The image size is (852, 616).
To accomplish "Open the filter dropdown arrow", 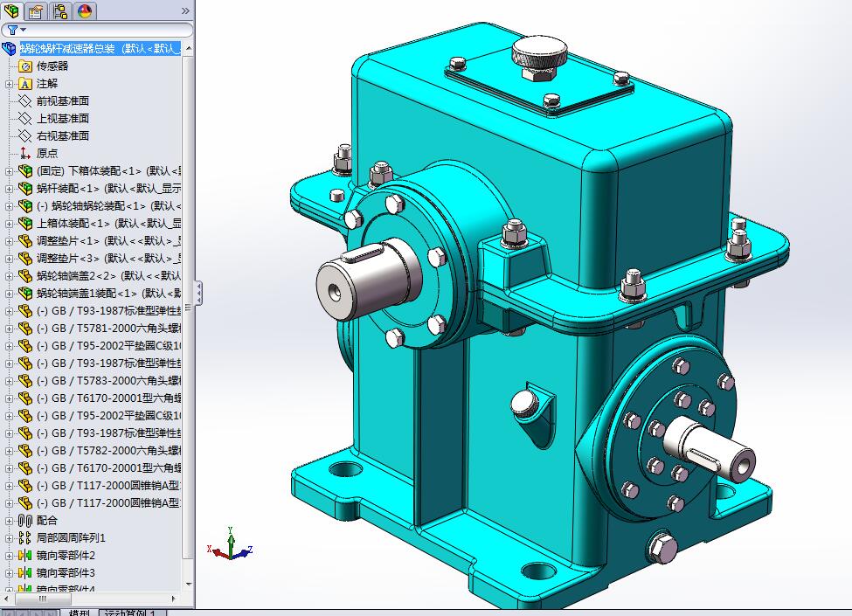I will 24,30.
